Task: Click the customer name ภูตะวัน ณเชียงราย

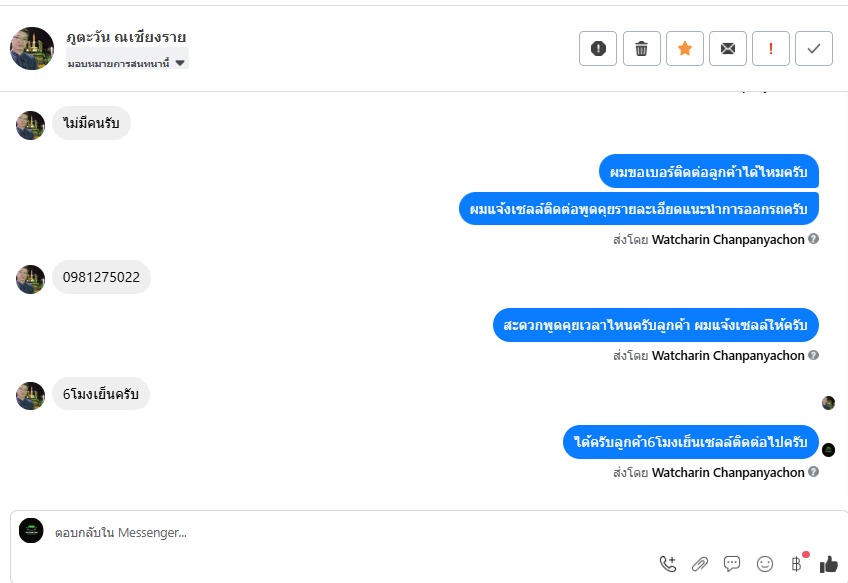Action: point(126,37)
